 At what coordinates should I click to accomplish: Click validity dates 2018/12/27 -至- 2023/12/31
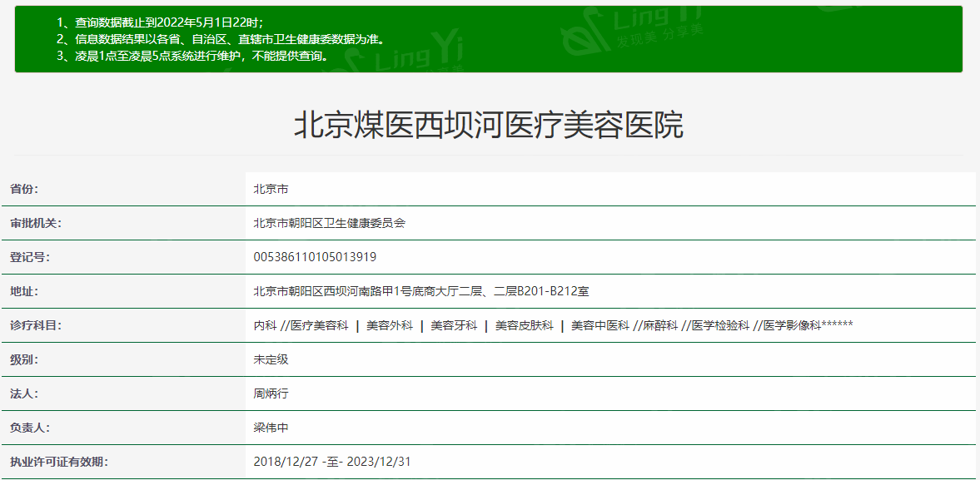[x=332, y=462]
